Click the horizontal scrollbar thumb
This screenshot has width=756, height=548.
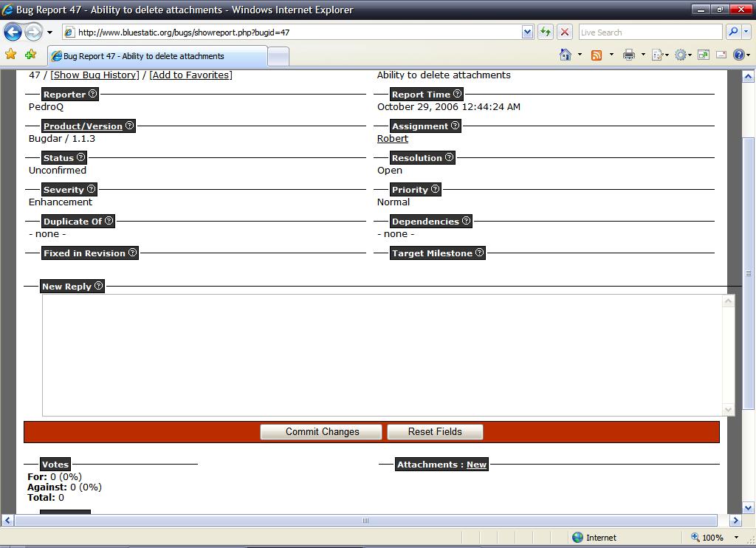pos(365,521)
